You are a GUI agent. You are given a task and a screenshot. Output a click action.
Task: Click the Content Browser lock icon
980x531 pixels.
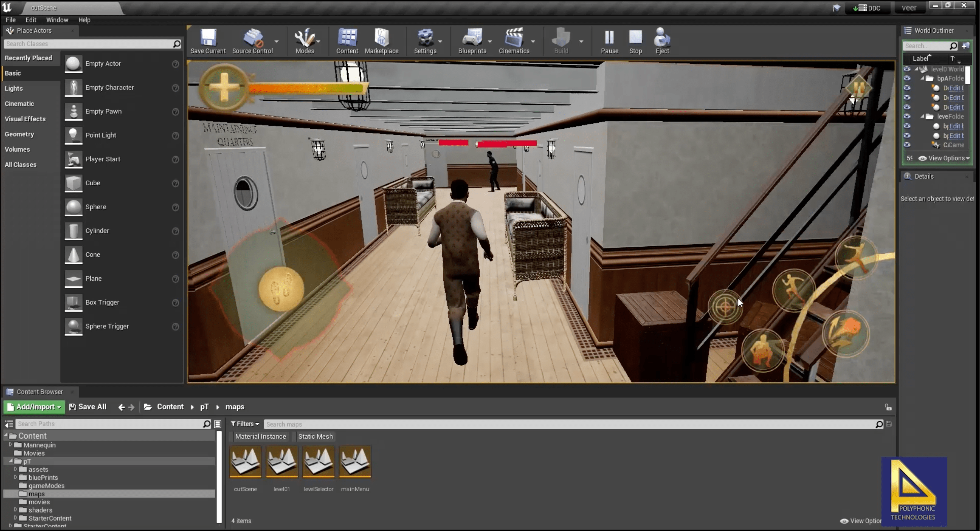(888, 407)
